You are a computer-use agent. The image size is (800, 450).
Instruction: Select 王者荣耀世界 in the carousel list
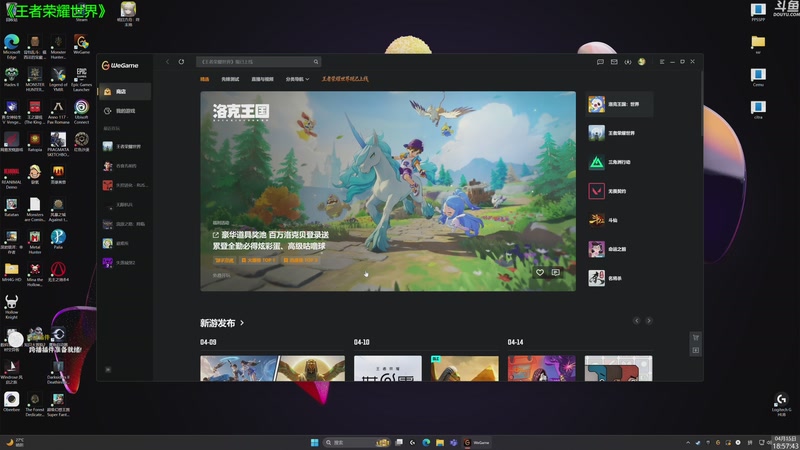[x=619, y=133]
